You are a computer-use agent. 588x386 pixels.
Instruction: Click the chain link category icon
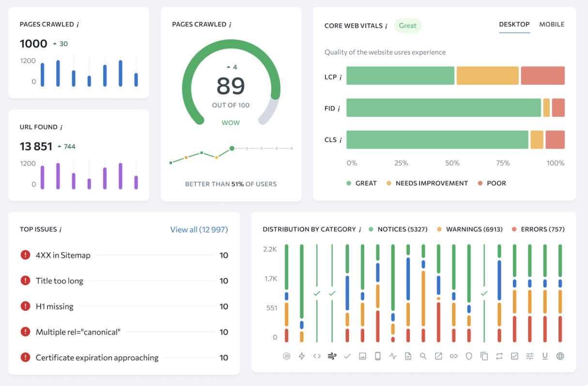[x=454, y=356]
